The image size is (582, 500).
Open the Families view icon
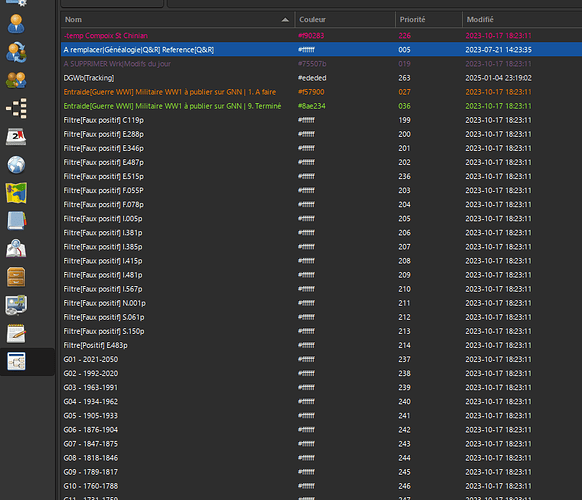[x=16, y=80]
